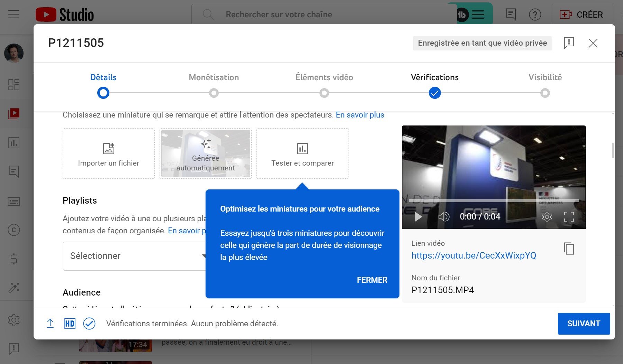Copy the video link using the copy icon
The width and height of the screenshot is (623, 364).
[568, 249]
